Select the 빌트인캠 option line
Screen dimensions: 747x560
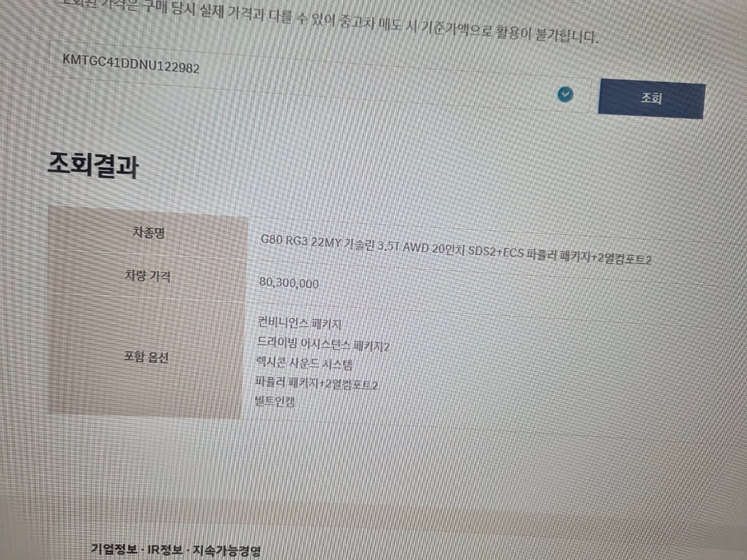[275, 401]
